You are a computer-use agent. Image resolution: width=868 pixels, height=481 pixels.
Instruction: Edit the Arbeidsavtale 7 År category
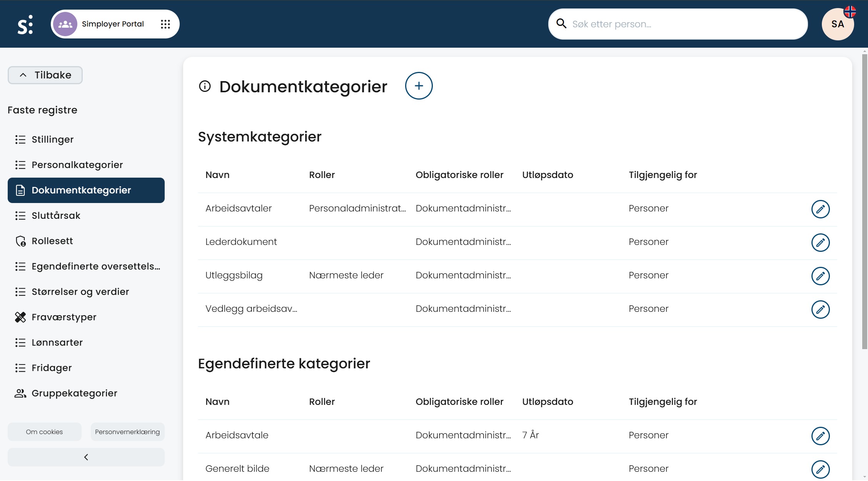point(820,436)
